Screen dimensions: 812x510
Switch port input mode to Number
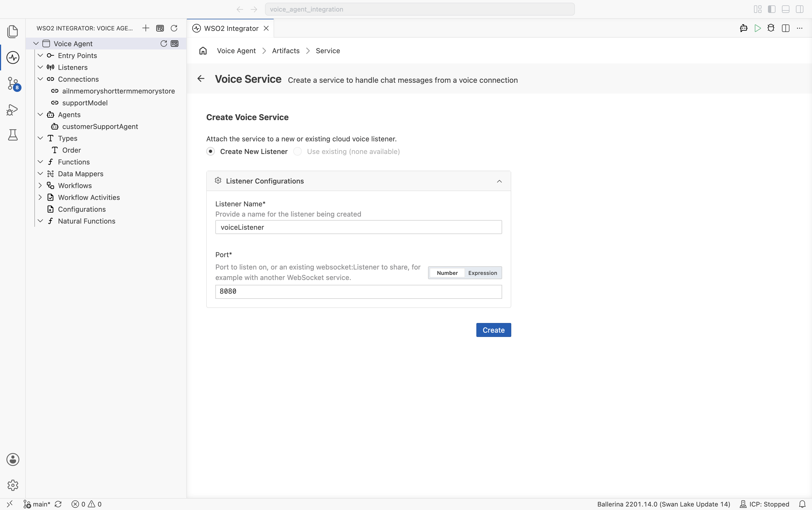pos(447,273)
